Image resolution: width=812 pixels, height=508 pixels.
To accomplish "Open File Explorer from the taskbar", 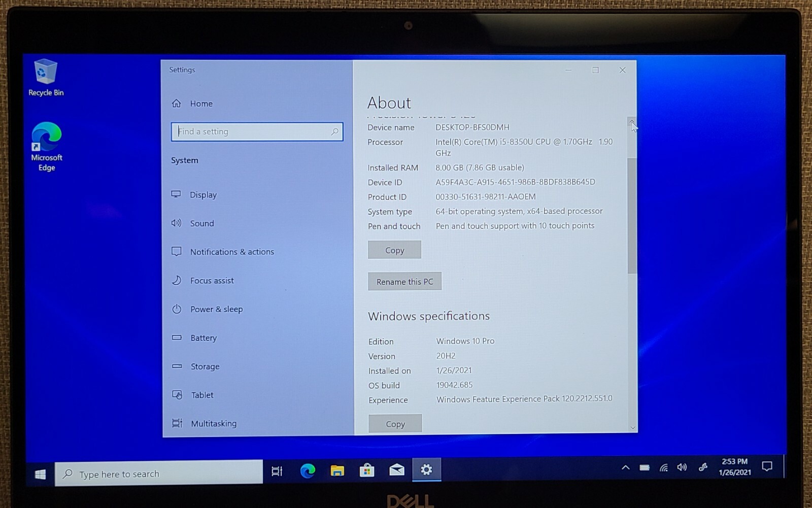I will click(x=337, y=471).
